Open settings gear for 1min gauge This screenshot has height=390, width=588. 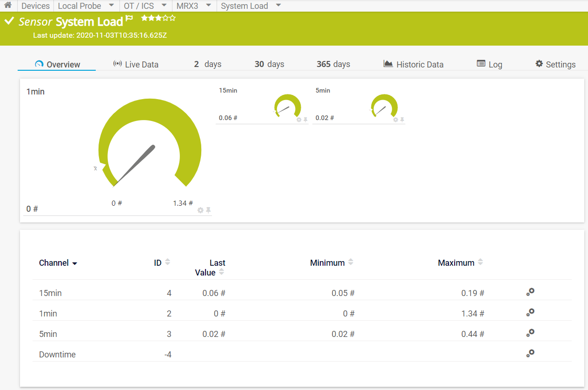tap(200, 210)
